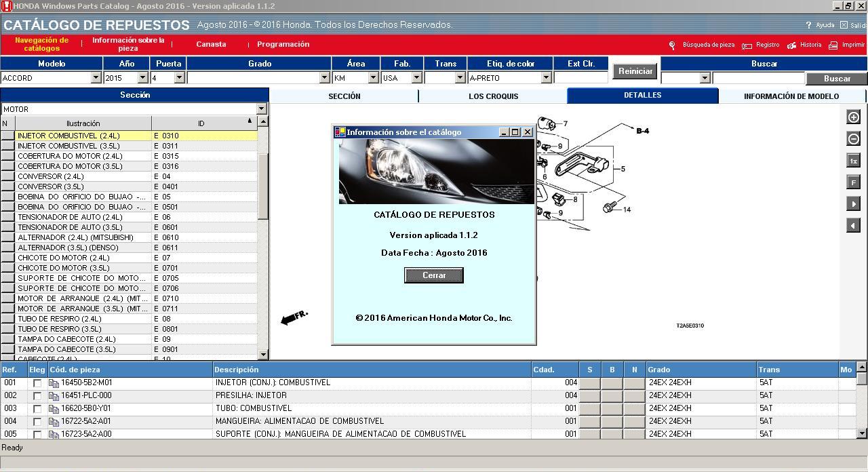The height and width of the screenshot is (472, 868).
Task: Check the checkbox for PRESILHA: INJETOR row
Action: click(x=38, y=395)
